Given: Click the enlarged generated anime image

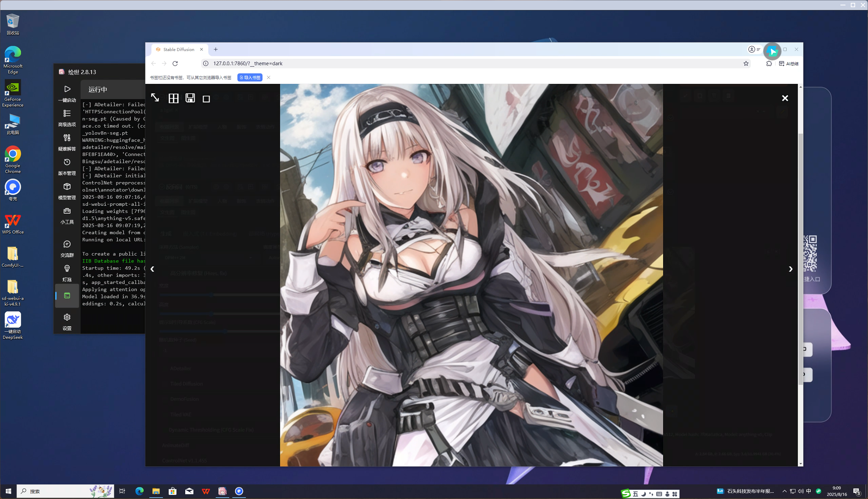Looking at the screenshot, I should tap(471, 275).
